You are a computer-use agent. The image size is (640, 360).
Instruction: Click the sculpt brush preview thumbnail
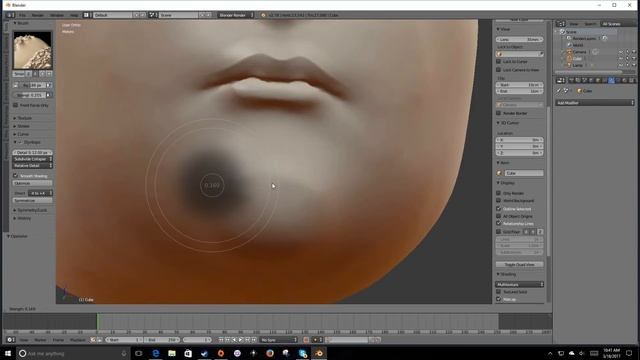coord(32,50)
